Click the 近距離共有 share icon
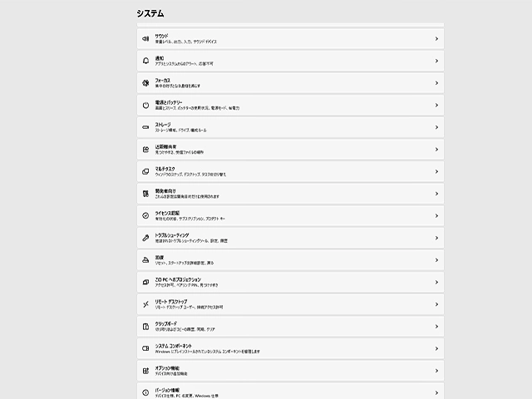The image size is (532, 399). [x=145, y=150]
